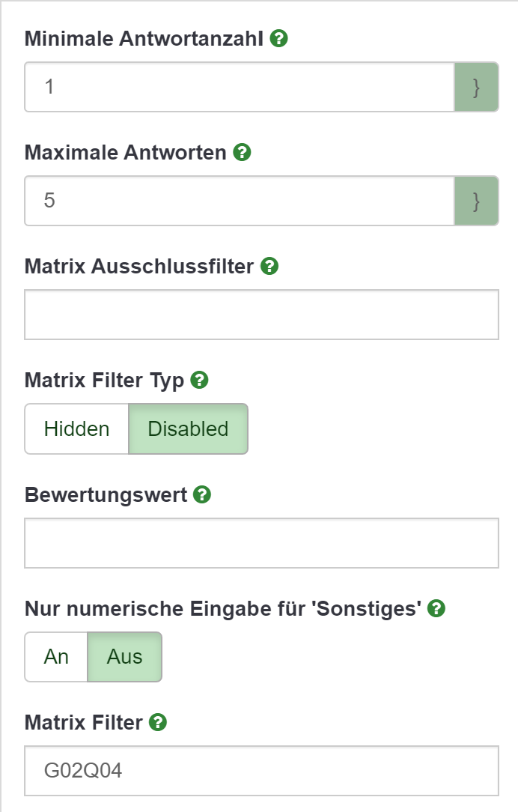The height and width of the screenshot is (812, 518).
Task: Click help icon beside Matrix Filter label
Action: [x=157, y=723]
